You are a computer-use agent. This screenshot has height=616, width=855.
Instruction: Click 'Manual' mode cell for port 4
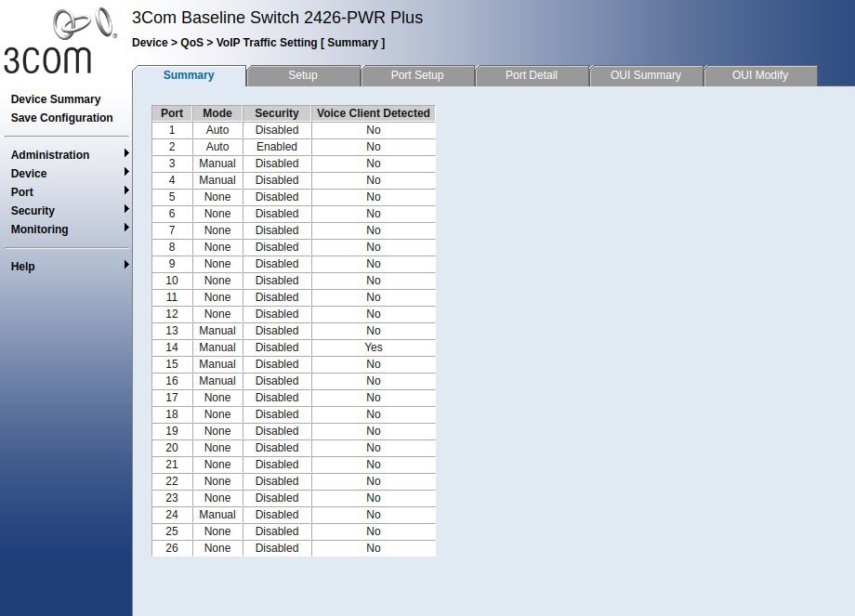pyautogui.click(x=217, y=180)
